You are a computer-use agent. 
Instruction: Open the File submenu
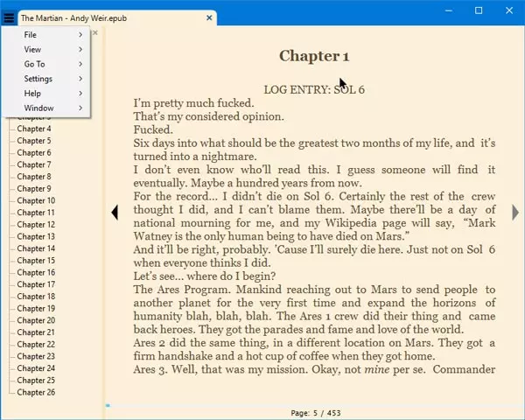46,35
